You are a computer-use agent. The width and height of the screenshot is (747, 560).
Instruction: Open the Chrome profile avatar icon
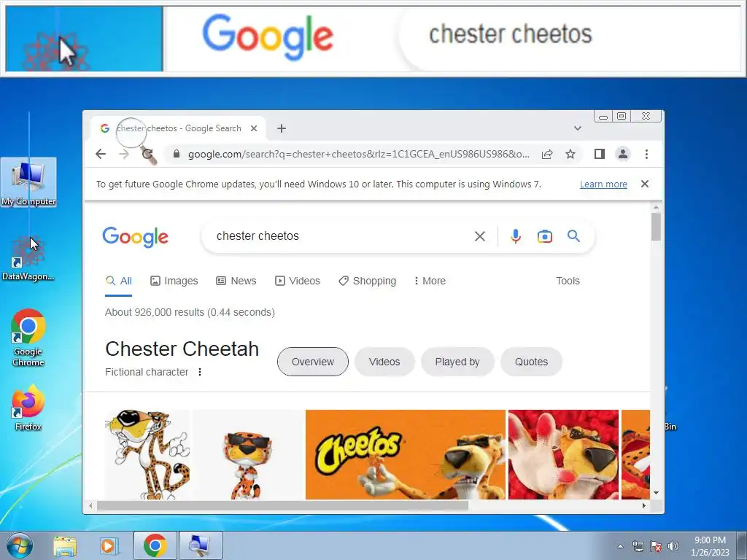(623, 154)
